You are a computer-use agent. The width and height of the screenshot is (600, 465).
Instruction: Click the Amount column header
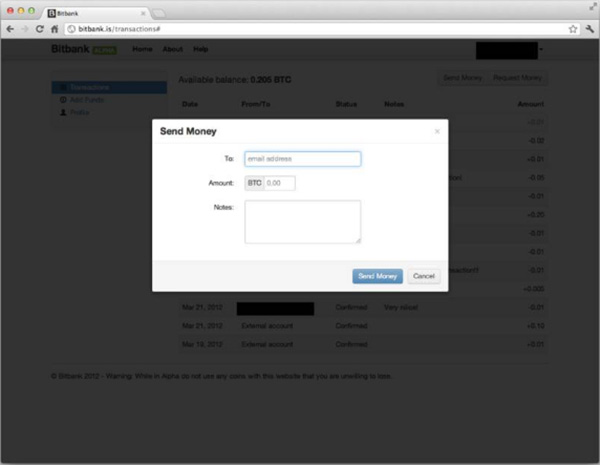531,104
